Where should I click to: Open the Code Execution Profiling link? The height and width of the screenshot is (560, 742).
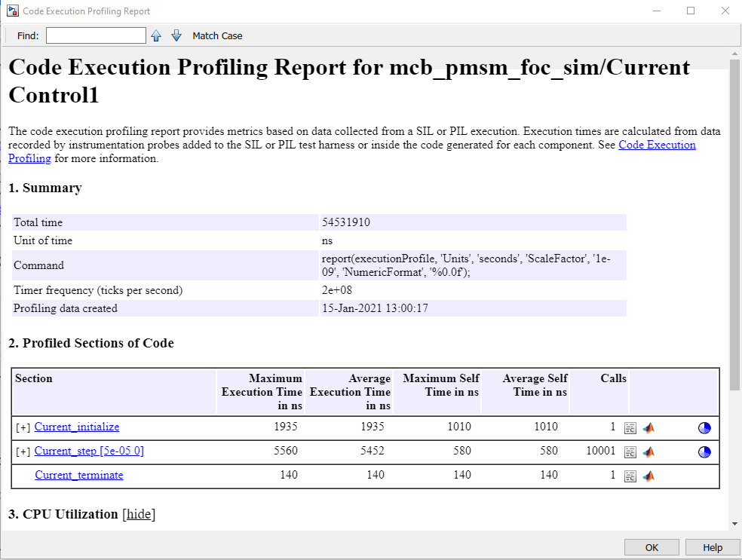pyautogui.click(x=657, y=145)
